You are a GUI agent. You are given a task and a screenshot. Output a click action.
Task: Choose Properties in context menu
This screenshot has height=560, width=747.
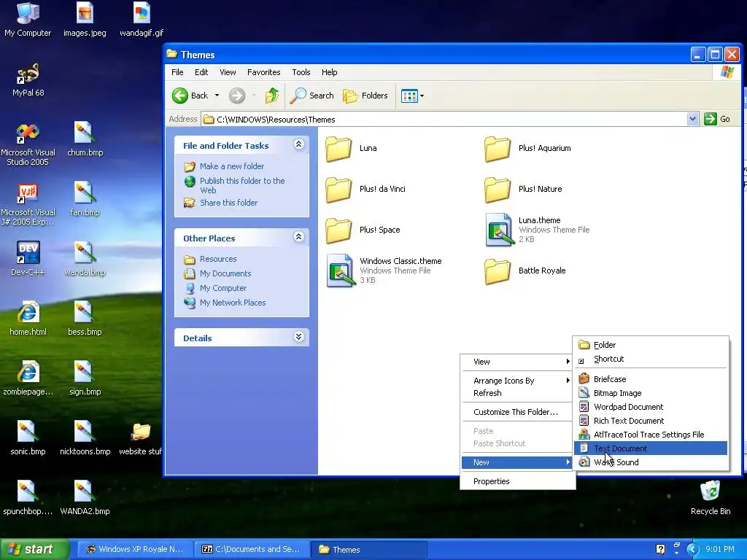(x=517, y=481)
